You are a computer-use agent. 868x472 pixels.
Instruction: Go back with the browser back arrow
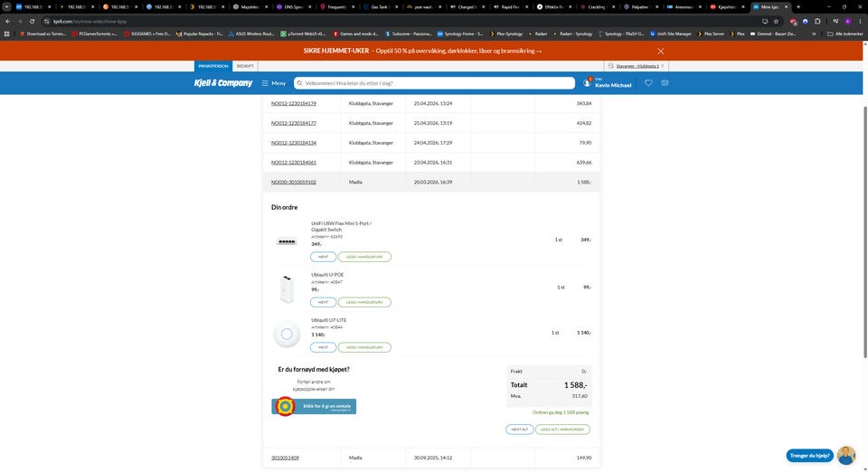point(8,21)
